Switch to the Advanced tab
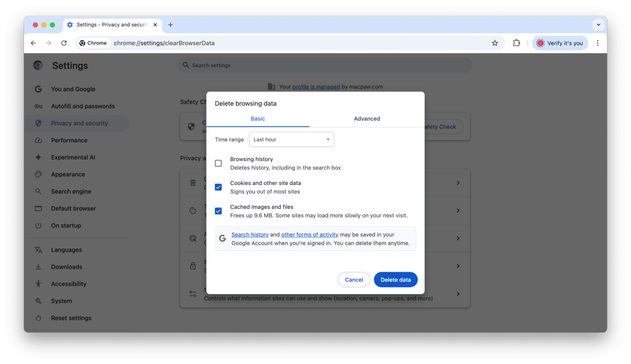 tap(367, 119)
